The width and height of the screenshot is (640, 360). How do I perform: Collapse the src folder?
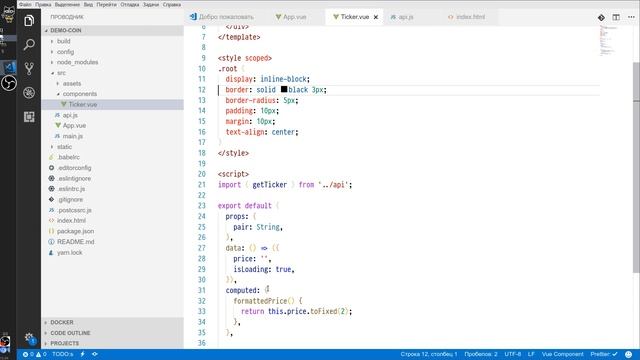click(x=112, y=73)
